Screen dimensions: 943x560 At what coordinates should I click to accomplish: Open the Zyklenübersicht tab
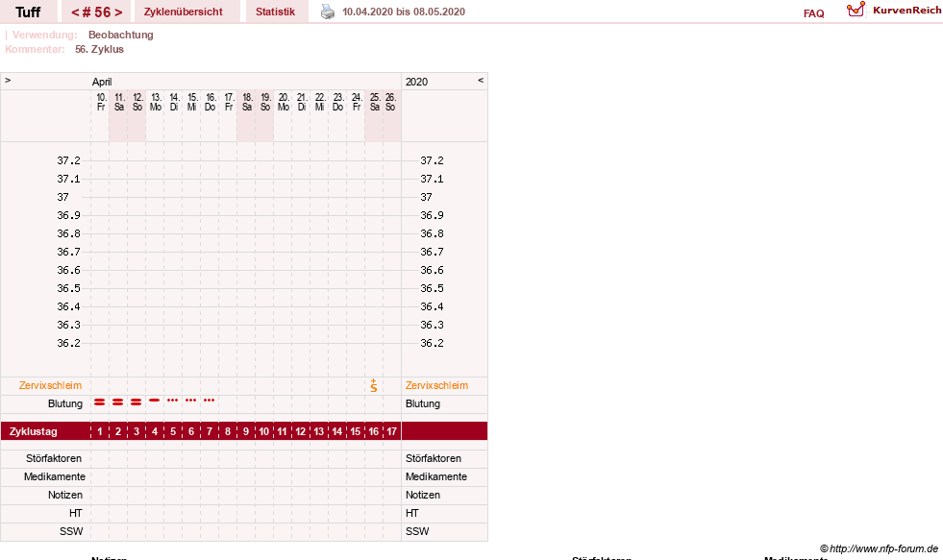[x=184, y=12]
